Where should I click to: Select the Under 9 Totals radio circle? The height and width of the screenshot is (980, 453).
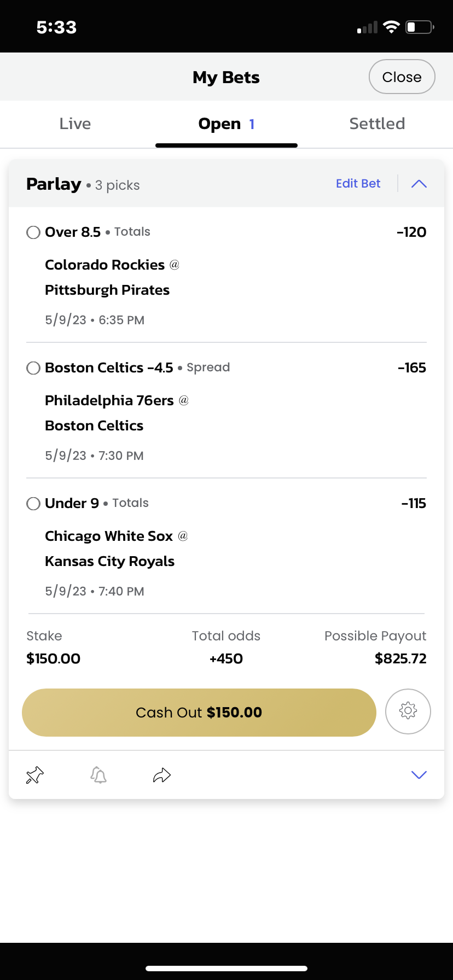click(x=33, y=504)
